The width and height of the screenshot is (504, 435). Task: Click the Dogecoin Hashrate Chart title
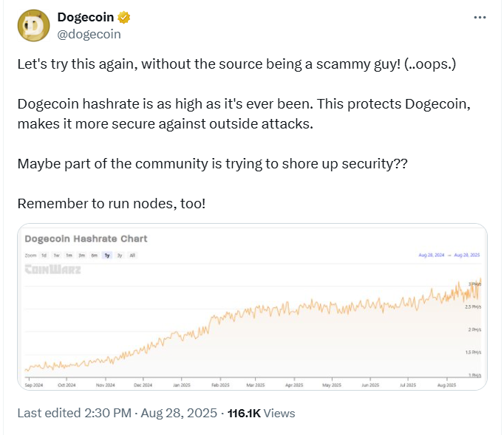[x=86, y=239]
